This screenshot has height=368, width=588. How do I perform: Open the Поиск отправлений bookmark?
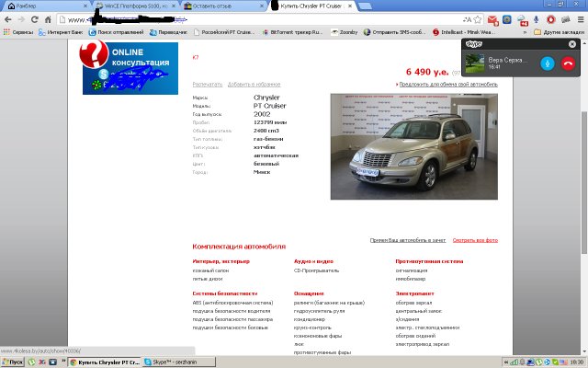(x=117, y=32)
